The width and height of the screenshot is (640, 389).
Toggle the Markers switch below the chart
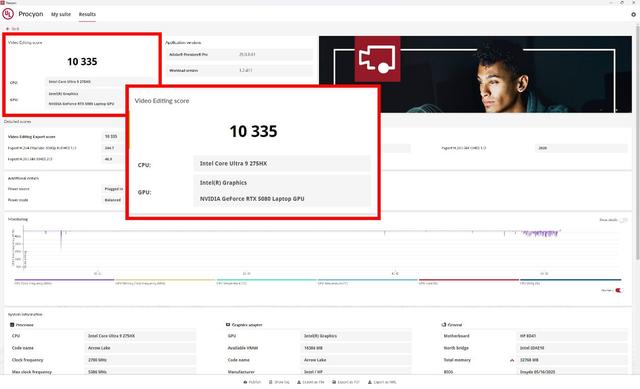pyautogui.click(x=619, y=290)
